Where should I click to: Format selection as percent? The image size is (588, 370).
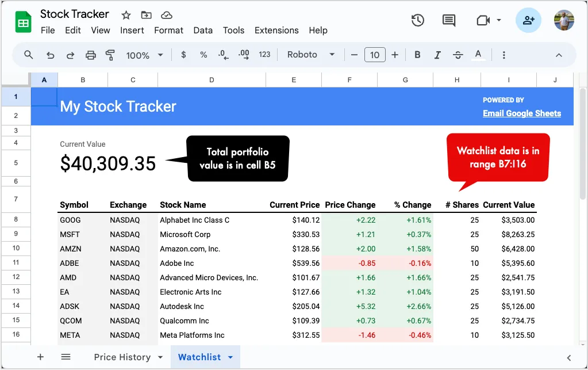click(x=203, y=54)
